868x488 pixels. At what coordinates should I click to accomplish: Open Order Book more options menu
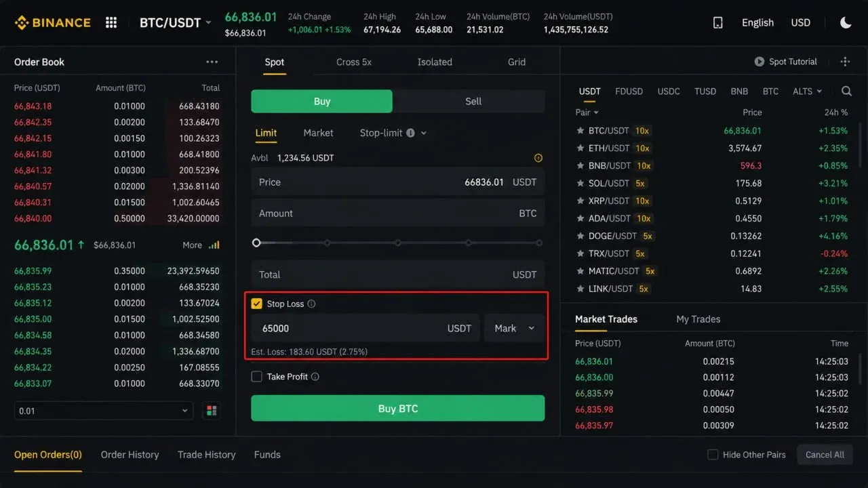click(x=212, y=62)
